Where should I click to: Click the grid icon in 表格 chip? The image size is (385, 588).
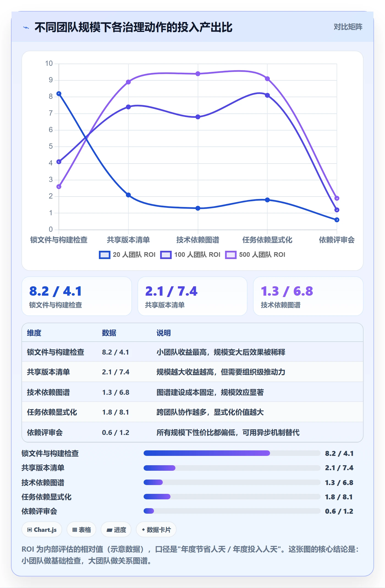tap(75, 530)
